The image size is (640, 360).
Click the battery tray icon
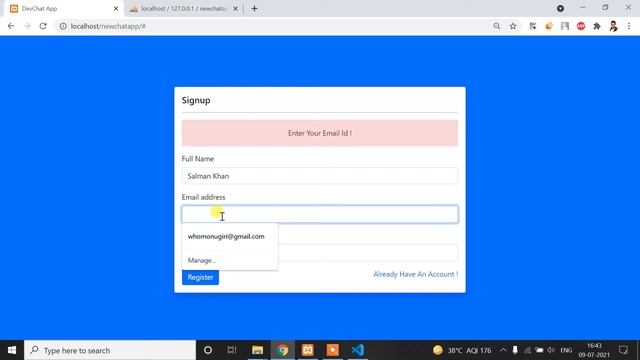539,350
